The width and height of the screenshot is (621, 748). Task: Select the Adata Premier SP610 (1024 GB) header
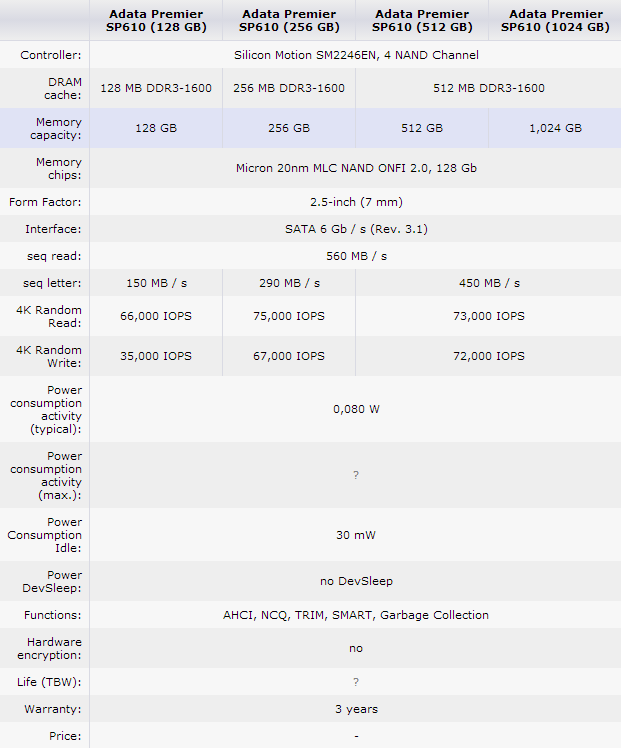coord(555,21)
